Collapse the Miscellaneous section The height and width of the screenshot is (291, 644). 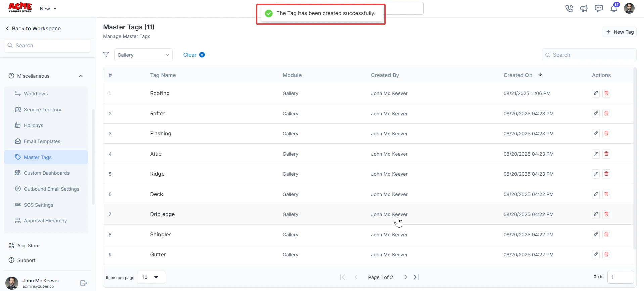(x=81, y=76)
